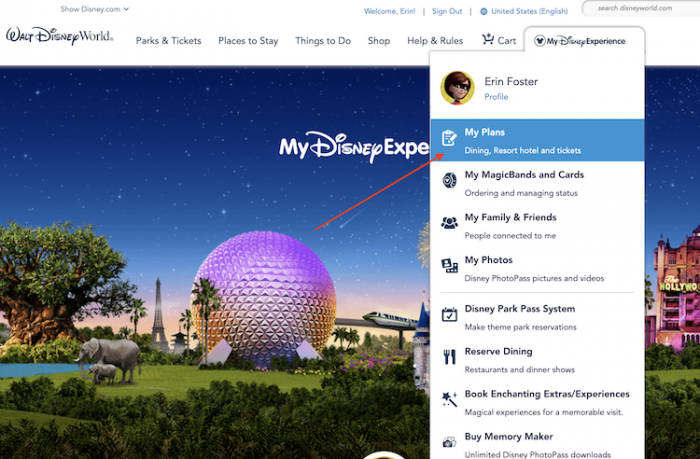
Task: Click the My Plans clipboard icon
Action: coord(449,138)
